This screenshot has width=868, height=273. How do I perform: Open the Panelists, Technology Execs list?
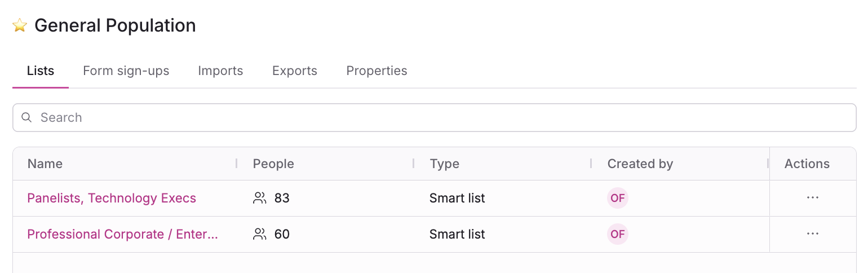click(112, 198)
